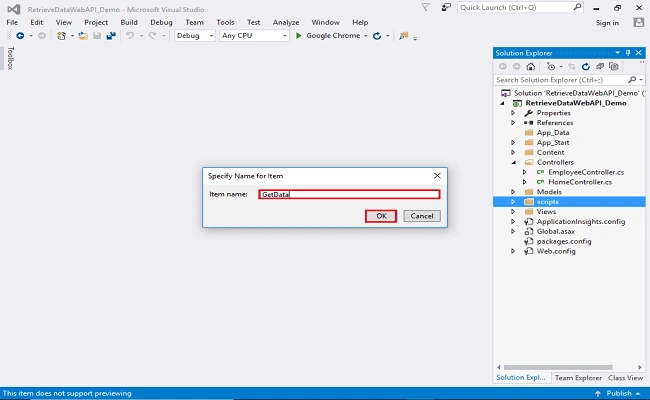Screen dimensions: 650x400
Task: Open the File menu
Action: point(12,22)
